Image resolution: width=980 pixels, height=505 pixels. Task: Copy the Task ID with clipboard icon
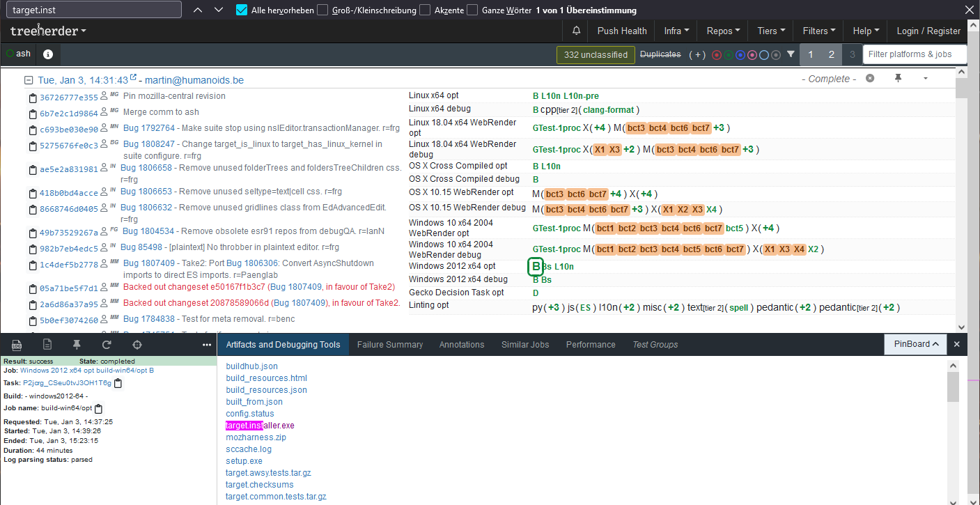point(118,383)
